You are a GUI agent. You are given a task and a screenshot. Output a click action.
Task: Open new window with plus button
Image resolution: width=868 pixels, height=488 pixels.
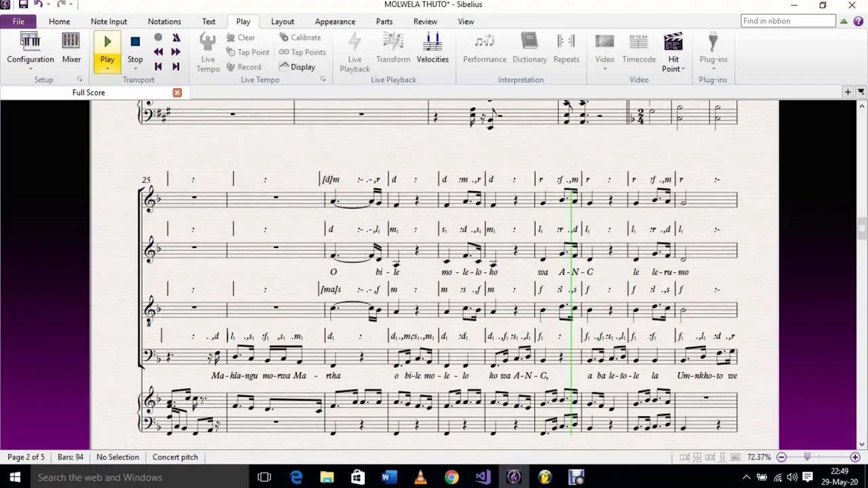click(848, 92)
